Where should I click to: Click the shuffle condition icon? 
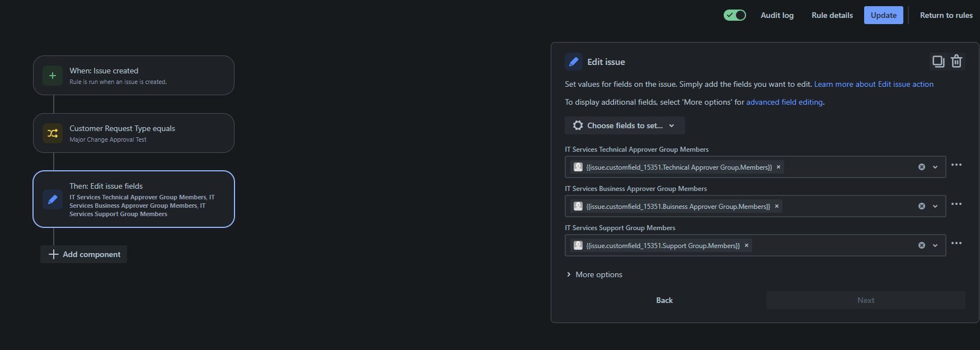tap(53, 133)
